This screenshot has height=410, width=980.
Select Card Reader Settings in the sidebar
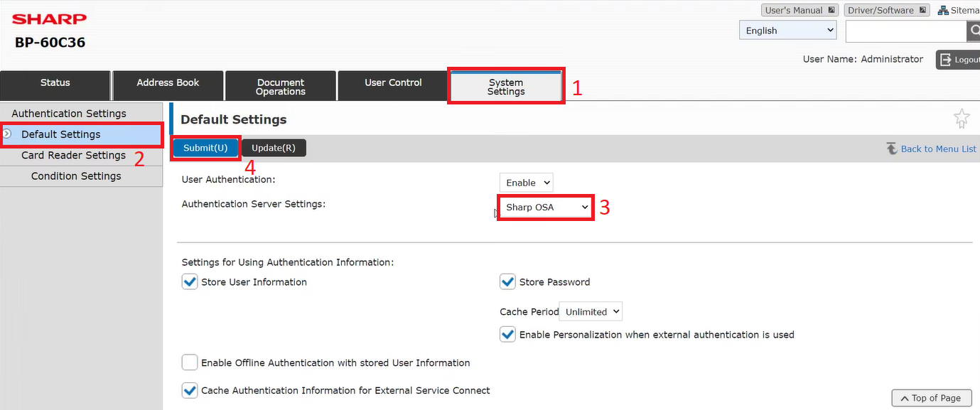(75, 155)
